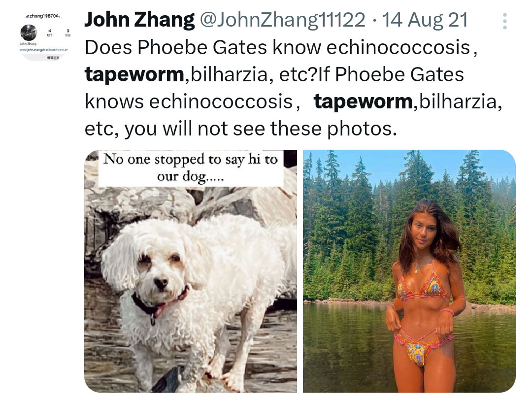Click the second bold tapeworm keyword
The height and width of the screenshot is (403, 532).
363,102
